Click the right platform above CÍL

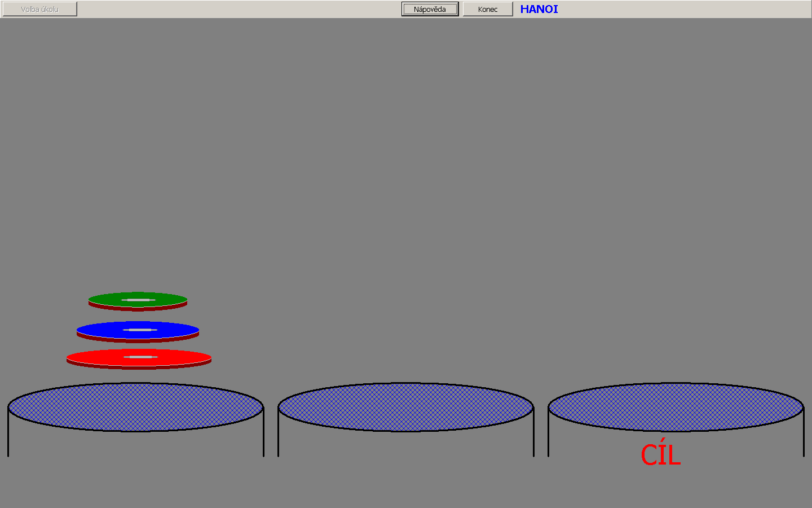click(676, 407)
